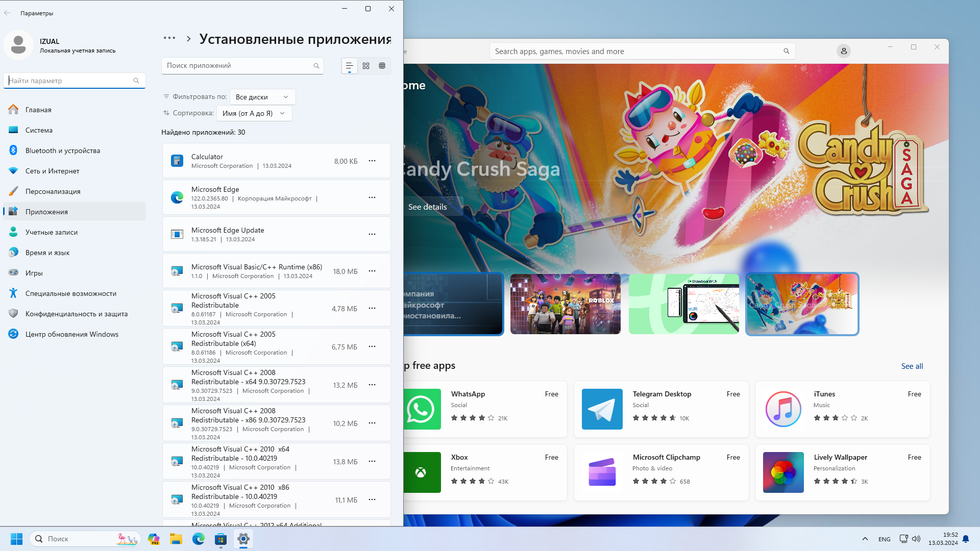The height and width of the screenshot is (551, 980).
Task: Click the ENG language indicator
Action: 885,539
